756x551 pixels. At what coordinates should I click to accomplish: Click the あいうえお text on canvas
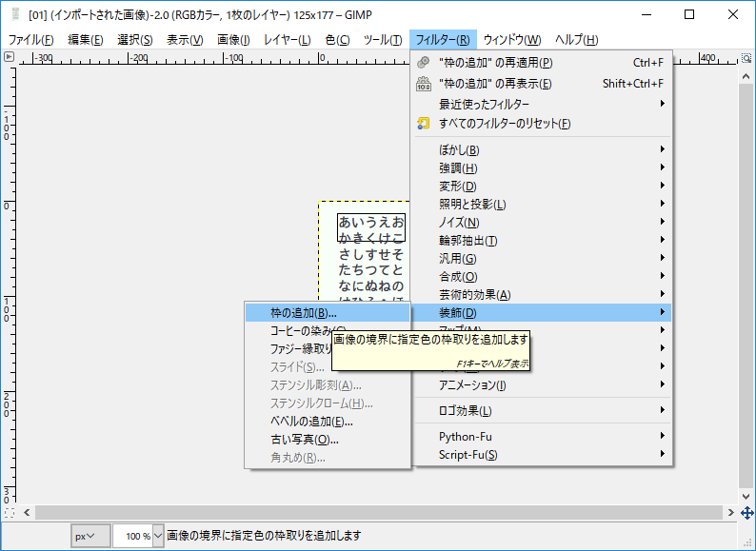[x=370, y=222]
